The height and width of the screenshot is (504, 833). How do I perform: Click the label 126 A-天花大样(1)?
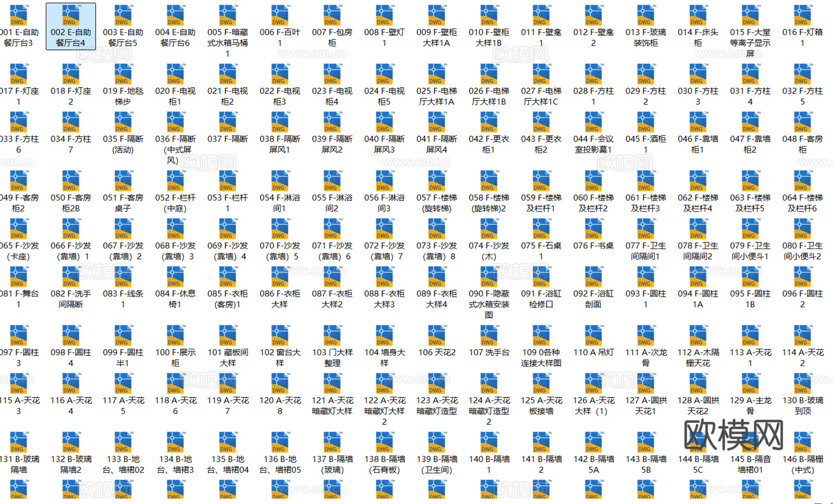tap(594, 406)
